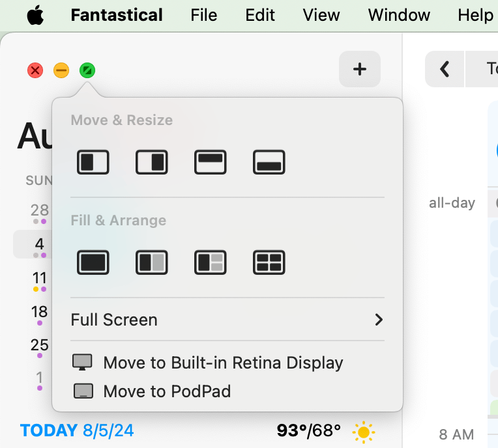Click the plus add event button
The height and width of the screenshot is (448, 498).
click(x=360, y=69)
